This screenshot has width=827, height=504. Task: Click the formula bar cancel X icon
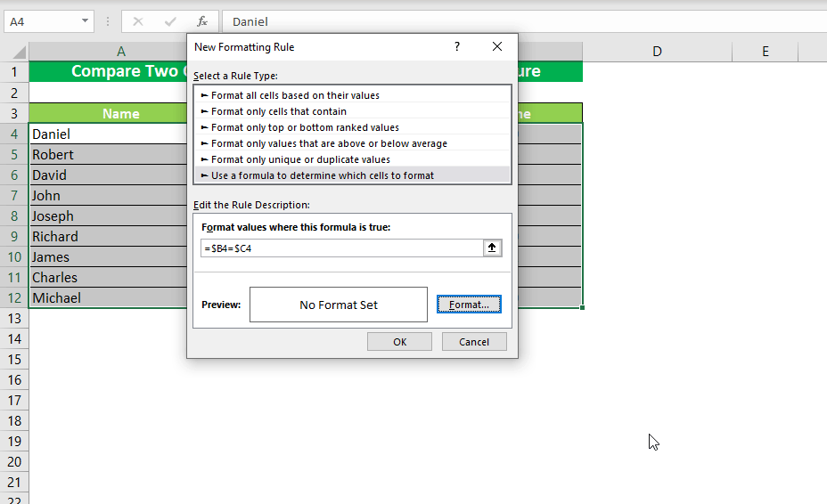point(137,21)
